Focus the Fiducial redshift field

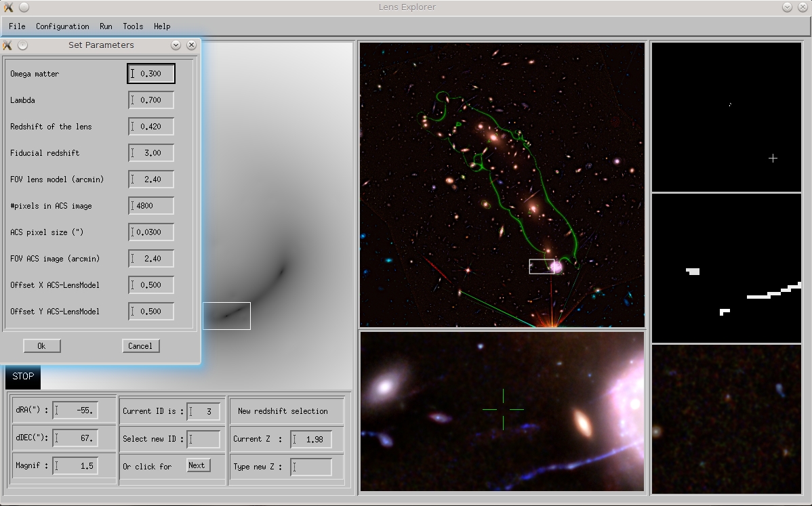[151, 153]
